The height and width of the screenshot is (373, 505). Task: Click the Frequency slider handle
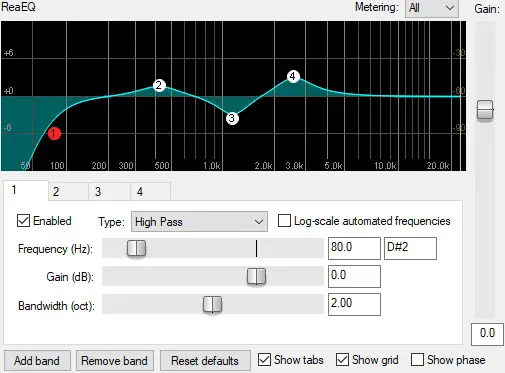tap(136, 249)
